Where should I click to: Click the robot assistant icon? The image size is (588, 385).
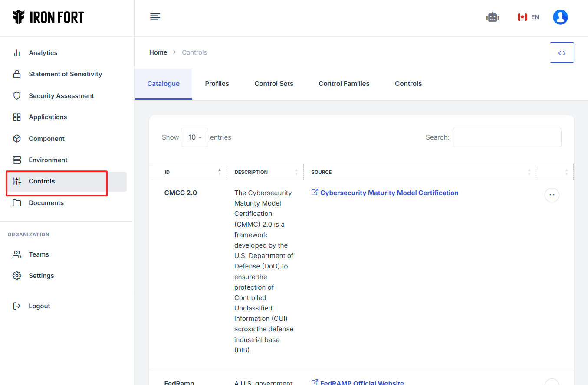click(x=493, y=17)
